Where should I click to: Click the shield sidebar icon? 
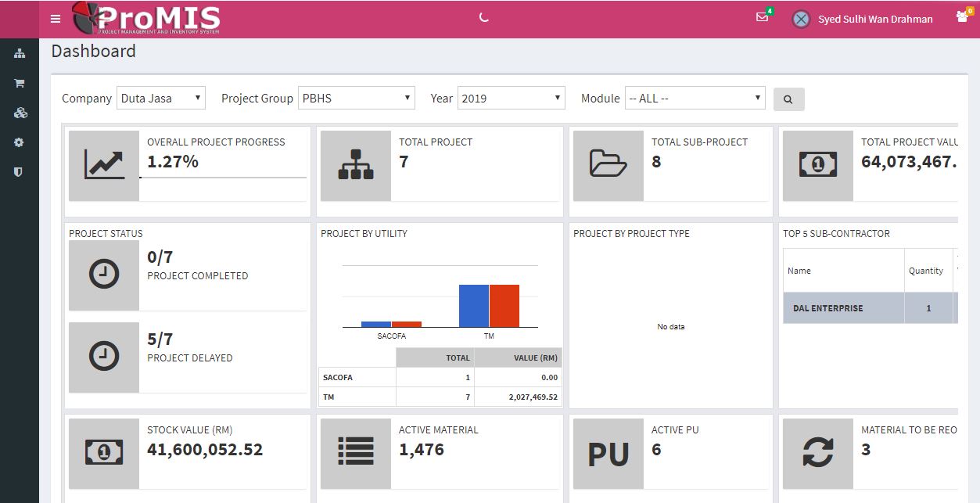pos(20,172)
